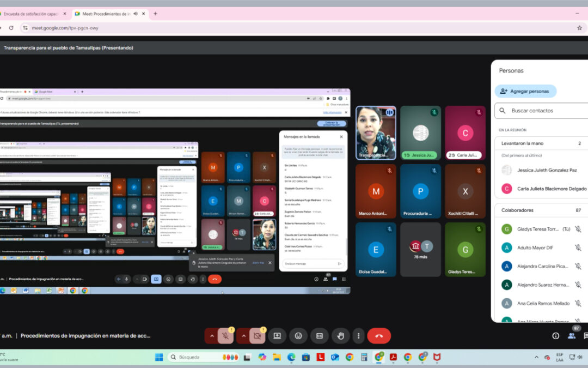The height and width of the screenshot is (368, 588).
Task: Open the 78 más participants tile
Action: (420, 249)
